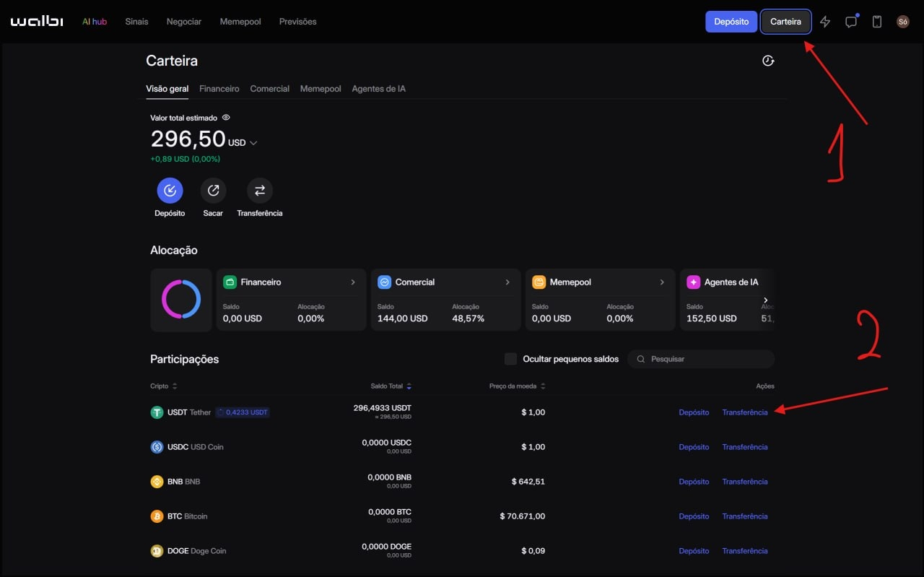Click the round Depósito icon button
924x577 pixels.
coord(170,191)
